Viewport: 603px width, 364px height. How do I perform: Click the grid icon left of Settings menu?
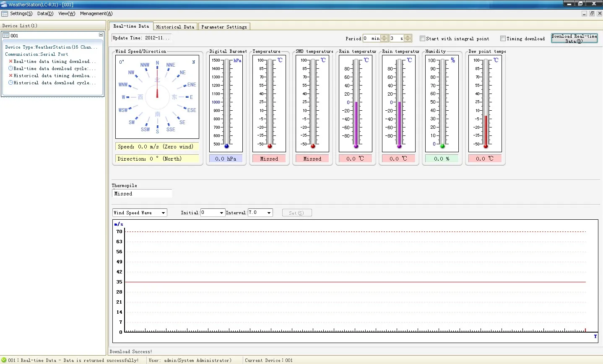[x=5, y=13]
